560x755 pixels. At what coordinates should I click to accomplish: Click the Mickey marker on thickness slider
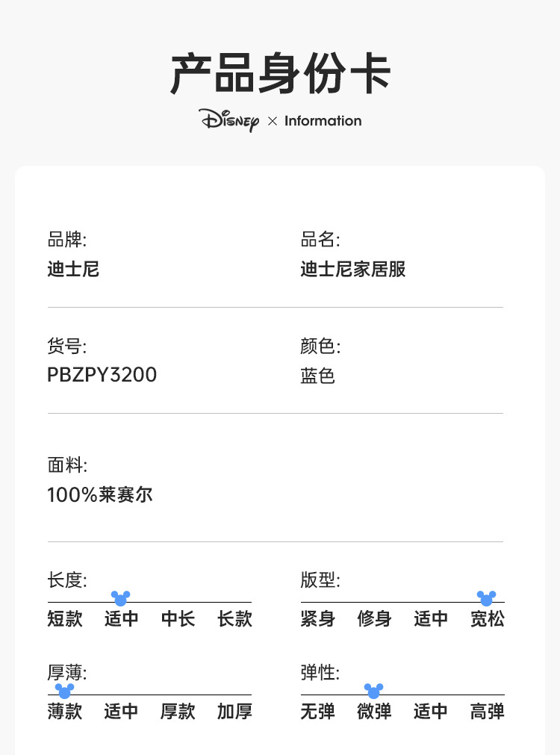point(64,691)
